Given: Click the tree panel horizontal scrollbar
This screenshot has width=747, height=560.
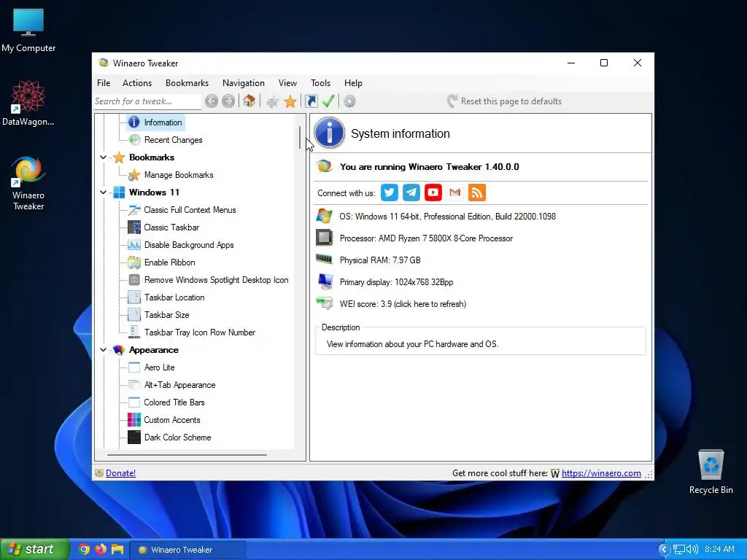Looking at the screenshot, I should (187, 455).
